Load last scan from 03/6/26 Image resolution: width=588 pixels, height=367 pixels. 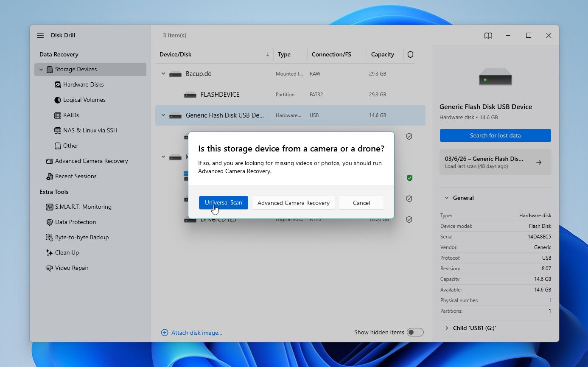pos(496,162)
